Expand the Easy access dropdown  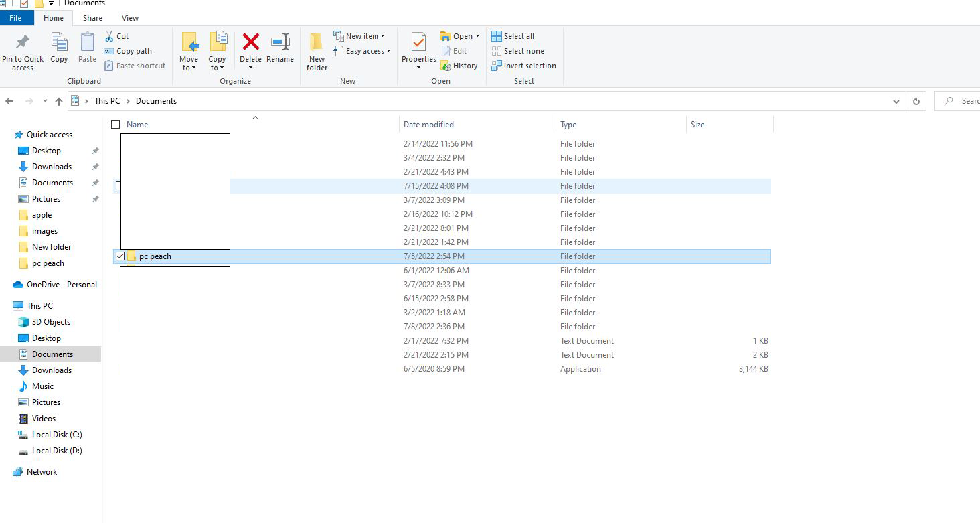361,51
